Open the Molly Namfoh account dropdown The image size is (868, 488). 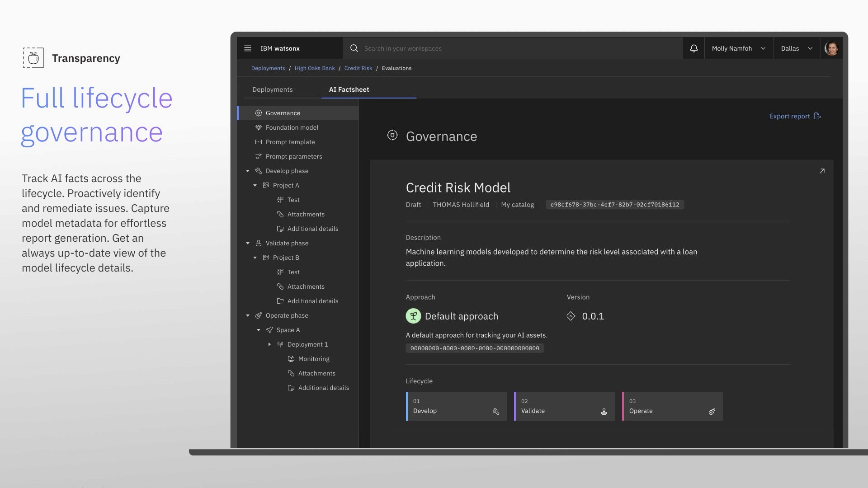pos(738,48)
